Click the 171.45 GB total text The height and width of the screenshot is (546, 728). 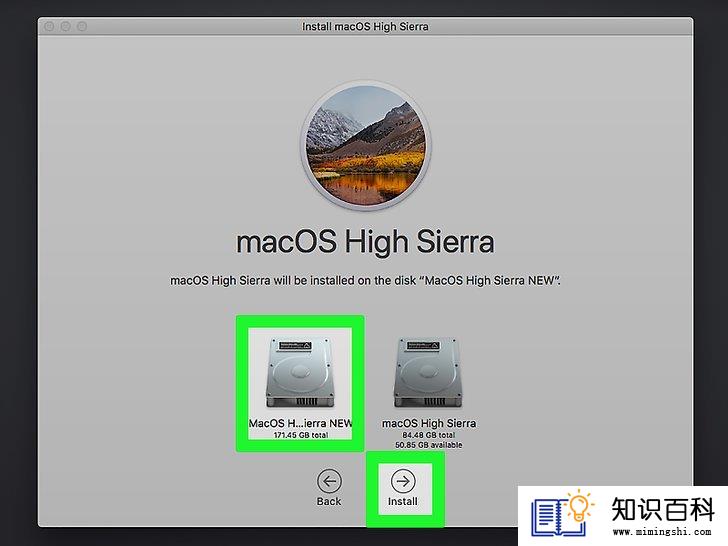[301, 435]
